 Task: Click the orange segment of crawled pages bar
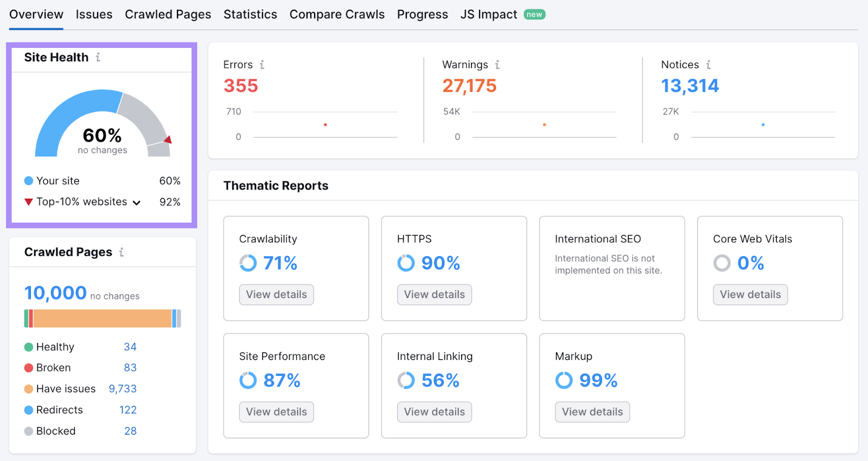[x=102, y=318]
